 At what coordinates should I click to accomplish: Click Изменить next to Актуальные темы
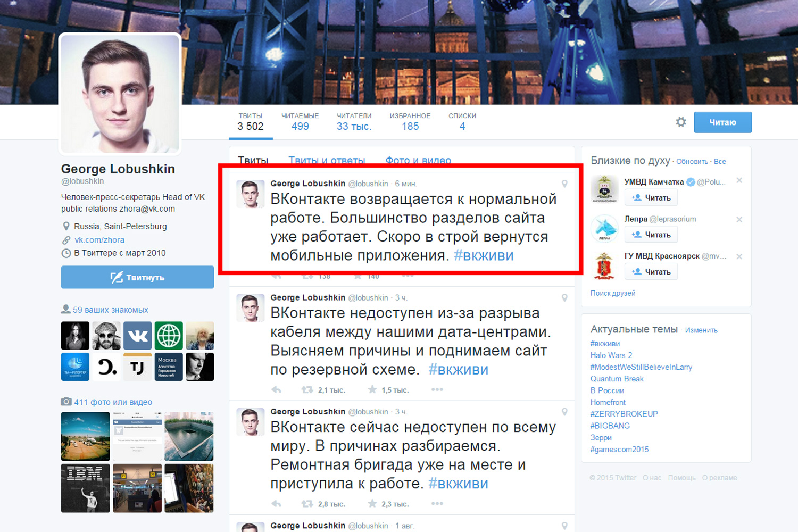point(701,330)
